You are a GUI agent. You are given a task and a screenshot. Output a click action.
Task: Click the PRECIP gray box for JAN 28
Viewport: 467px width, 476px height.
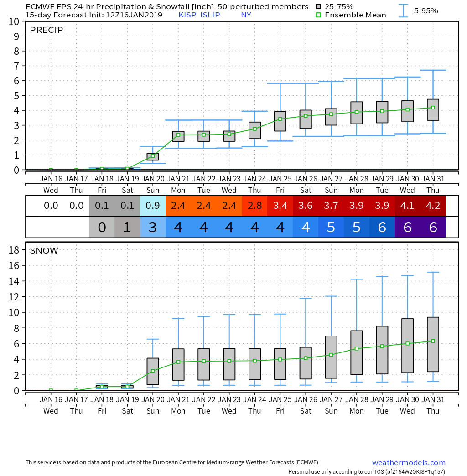[x=357, y=113]
